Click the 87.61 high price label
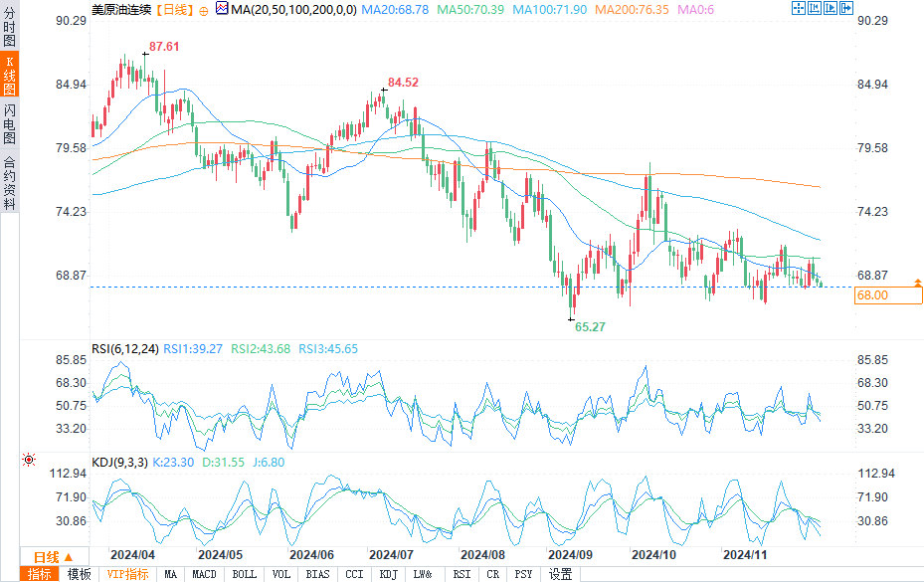The image size is (924, 582). [164, 47]
